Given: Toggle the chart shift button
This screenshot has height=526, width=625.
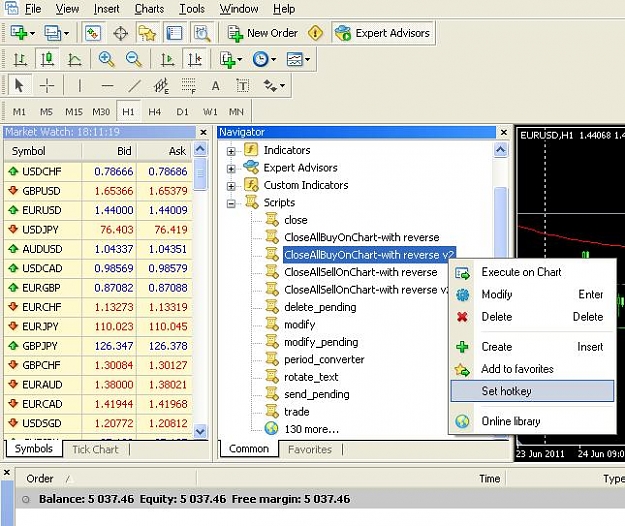Looking at the screenshot, I should [195, 59].
